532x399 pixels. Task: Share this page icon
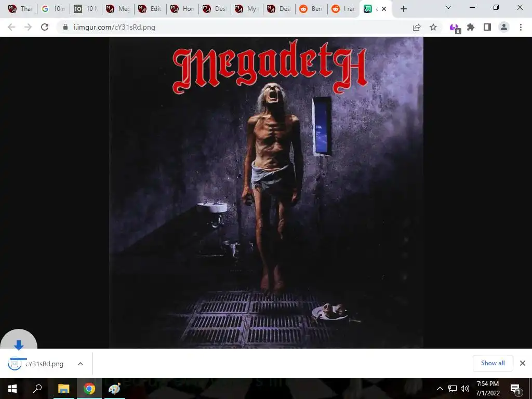tap(417, 27)
